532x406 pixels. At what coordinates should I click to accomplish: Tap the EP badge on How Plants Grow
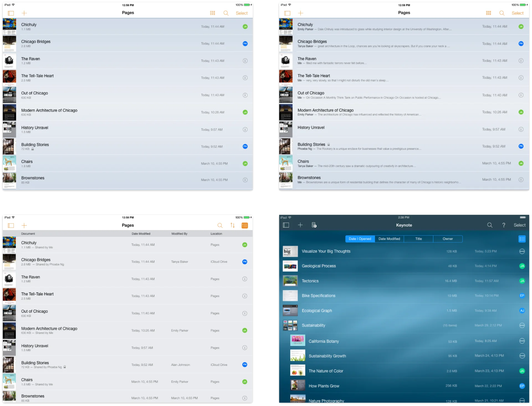[522, 386]
